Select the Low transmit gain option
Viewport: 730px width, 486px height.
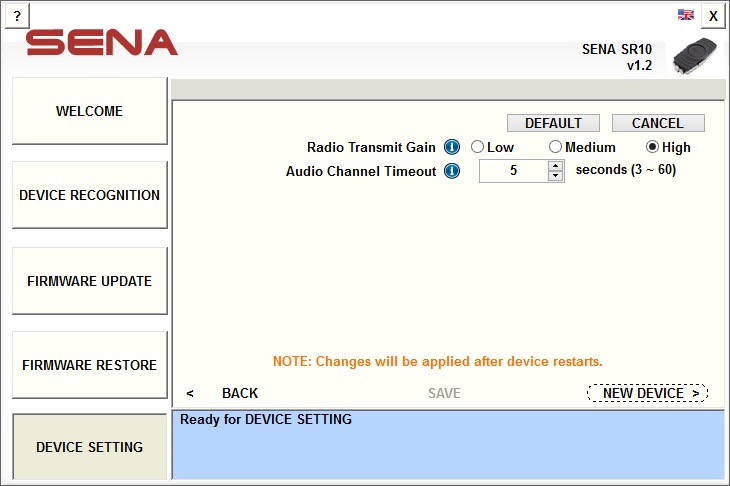pos(492,147)
